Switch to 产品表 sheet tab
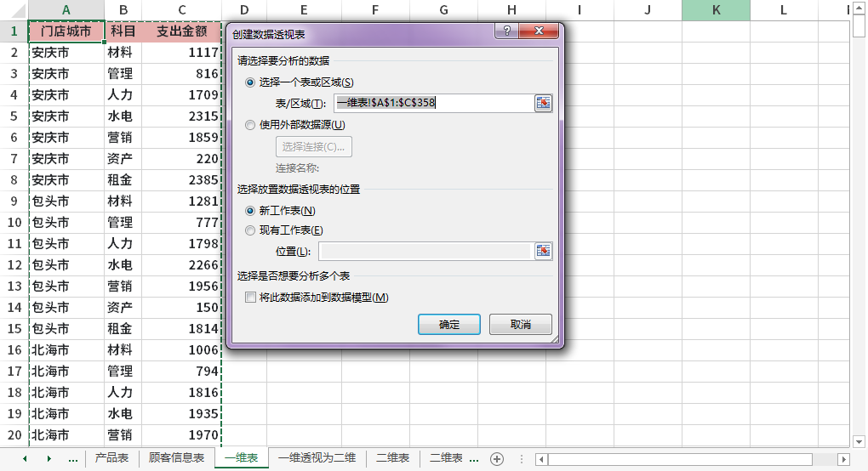Viewport: 868px width, 471px height. pyautogui.click(x=111, y=458)
